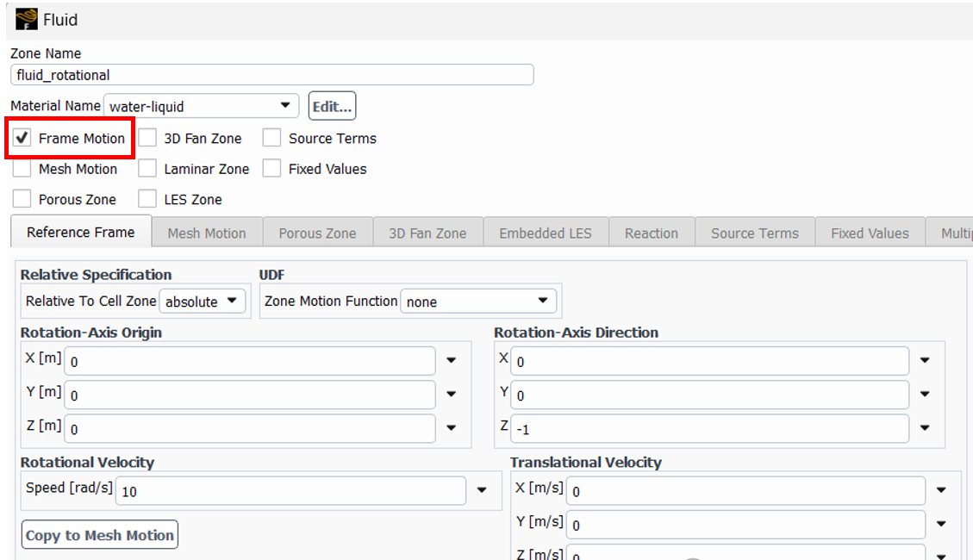Open the Rotational Speed options arrow
Screen dimensions: 973x560
(483, 491)
